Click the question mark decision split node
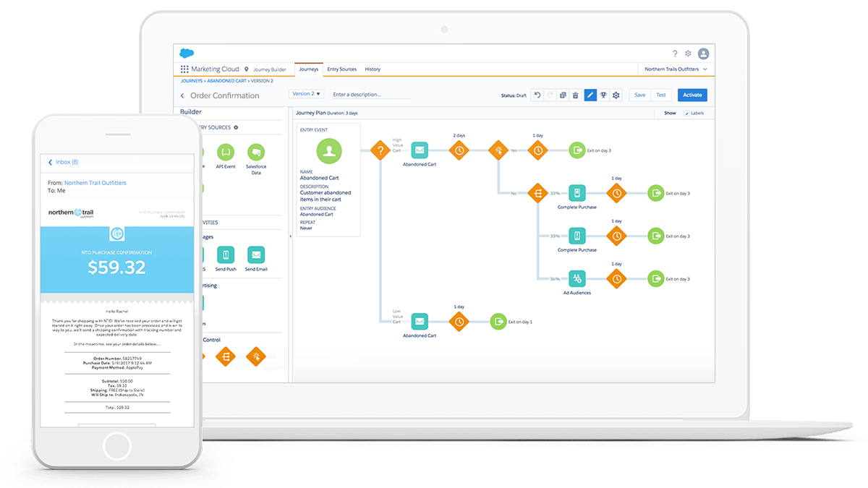The image size is (868, 488). (x=380, y=150)
